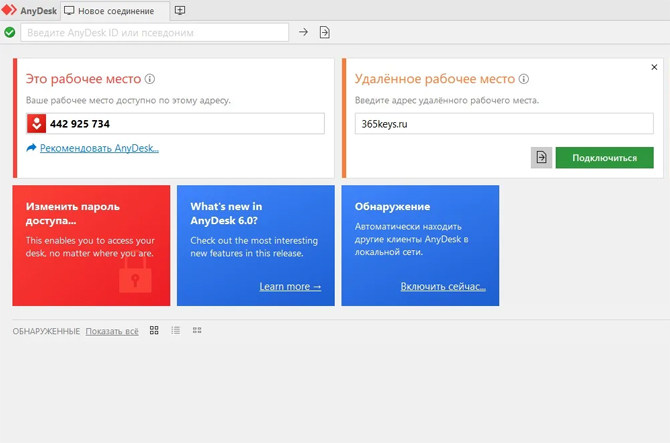Screen dimensions: 670x443
Task: Click the 'Удалённое рабочее место' heading
Action: 435,79
